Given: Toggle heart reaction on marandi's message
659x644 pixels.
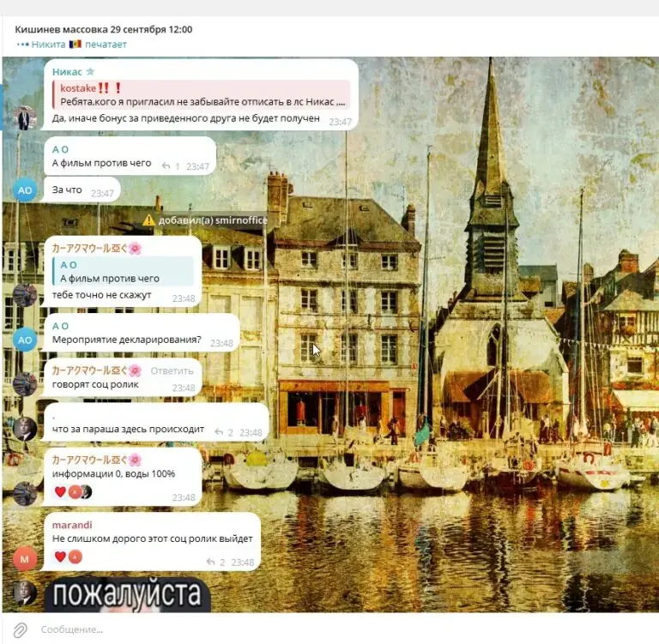Looking at the screenshot, I should 60,557.
